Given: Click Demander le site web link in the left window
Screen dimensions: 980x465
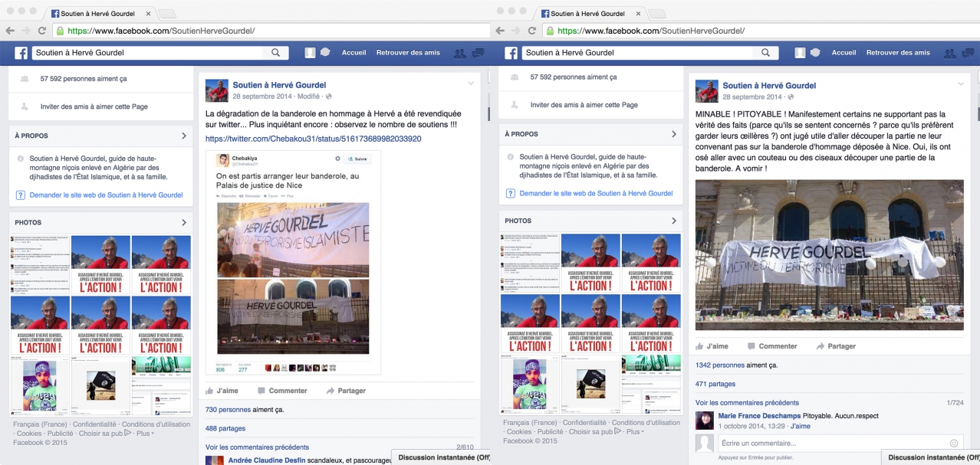Looking at the screenshot, I should [x=106, y=195].
